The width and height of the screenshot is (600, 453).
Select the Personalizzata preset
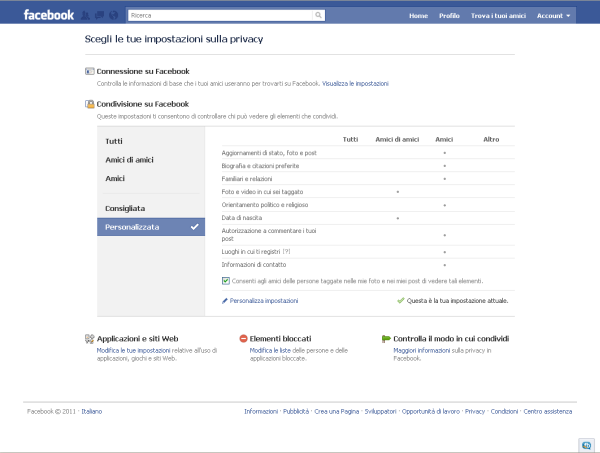[x=151, y=227]
